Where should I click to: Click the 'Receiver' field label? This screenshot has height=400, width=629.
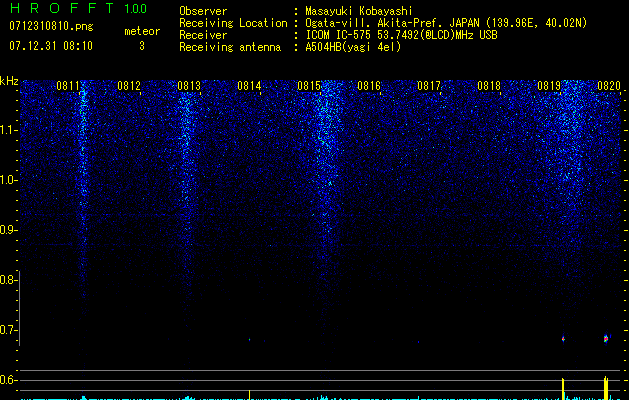[x=203, y=35]
